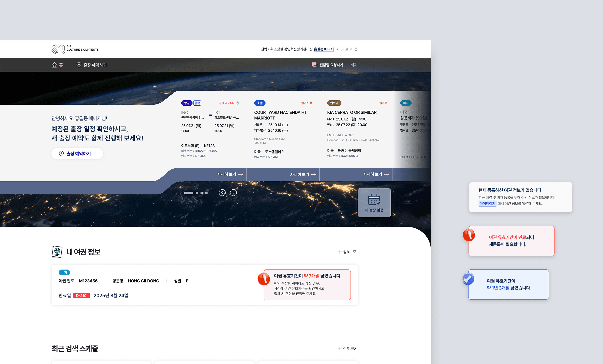Select the second carousel page dot
Viewport: 603px width, 364px height.
[197, 193]
